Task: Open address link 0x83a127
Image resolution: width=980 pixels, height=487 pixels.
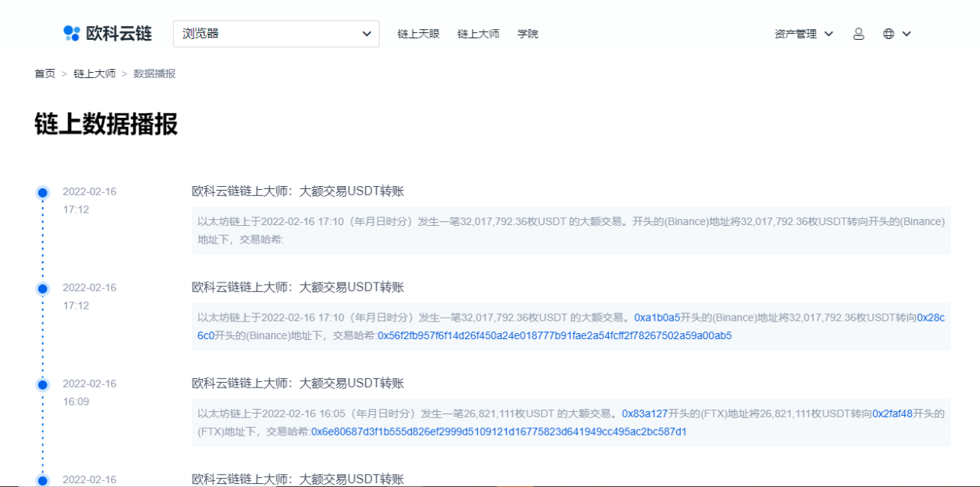Action: [x=645, y=413]
